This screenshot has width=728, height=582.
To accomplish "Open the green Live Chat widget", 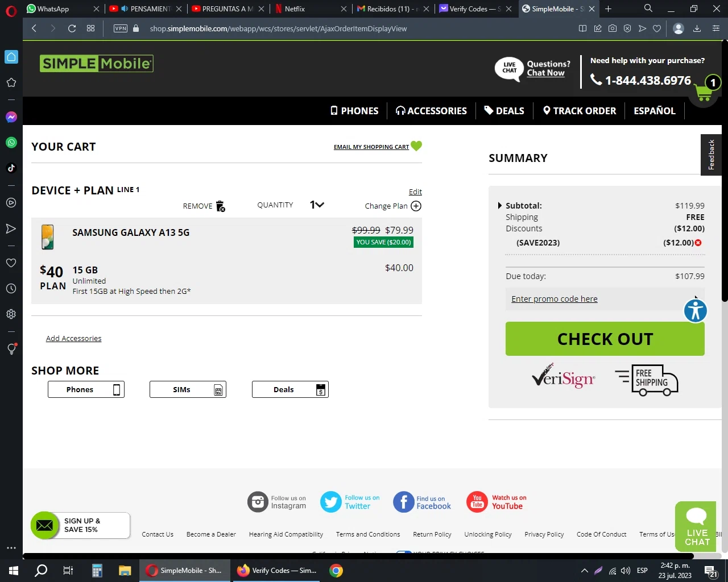I will point(696,526).
